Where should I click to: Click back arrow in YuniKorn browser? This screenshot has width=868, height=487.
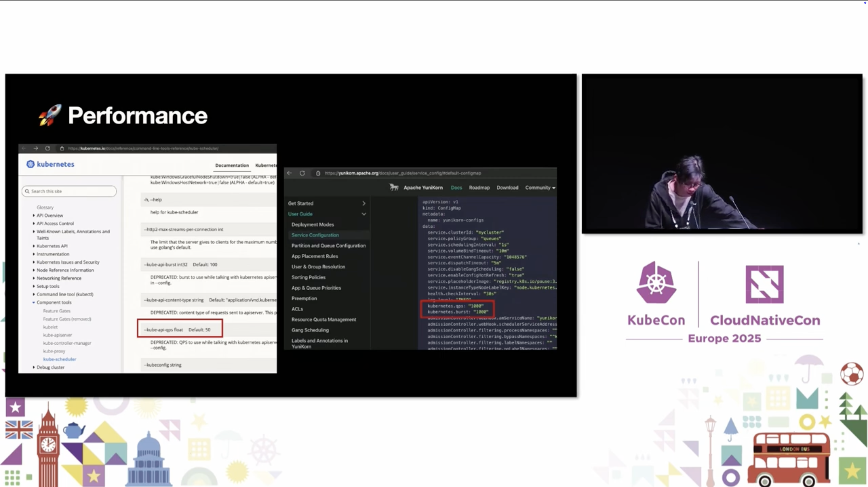[289, 173]
